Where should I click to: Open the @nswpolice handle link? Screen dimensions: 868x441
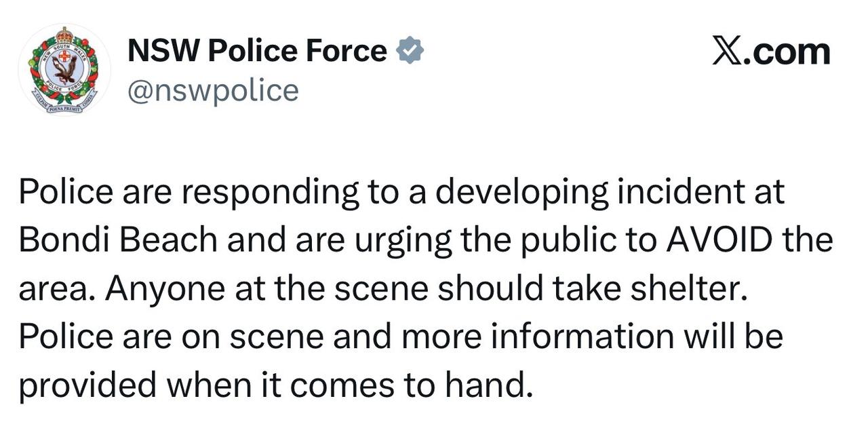[x=213, y=90]
